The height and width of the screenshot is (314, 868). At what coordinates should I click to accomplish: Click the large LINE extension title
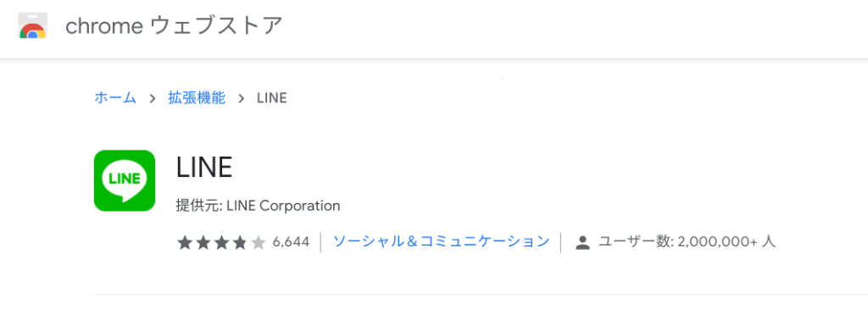click(204, 167)
